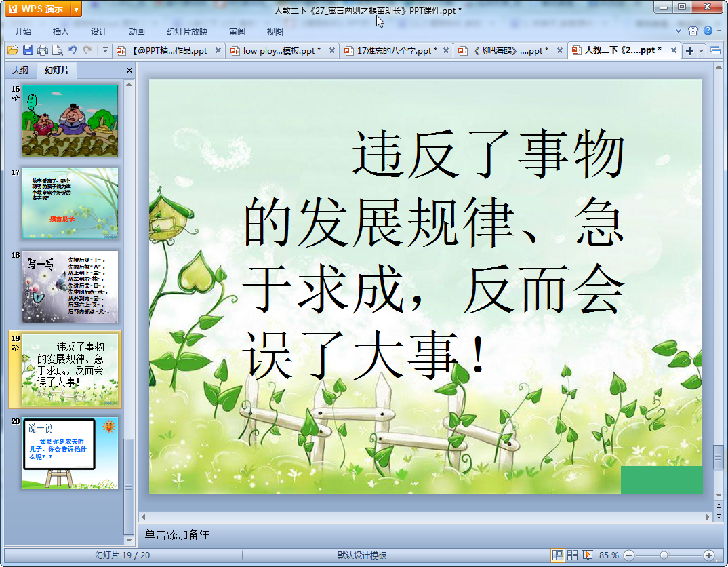Open the WPS 演示 application menu button
Screen dimensions: 728x567
pyautogui.click(x=38, y=9)
